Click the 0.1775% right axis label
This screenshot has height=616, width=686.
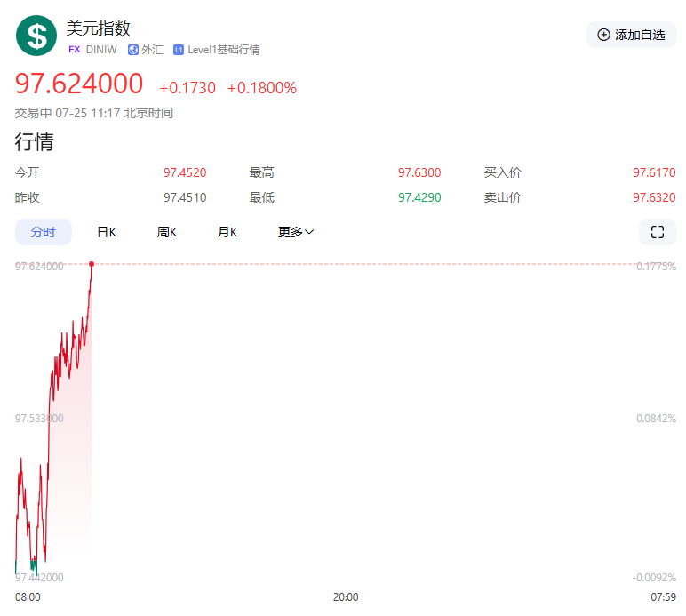point(656,267)
